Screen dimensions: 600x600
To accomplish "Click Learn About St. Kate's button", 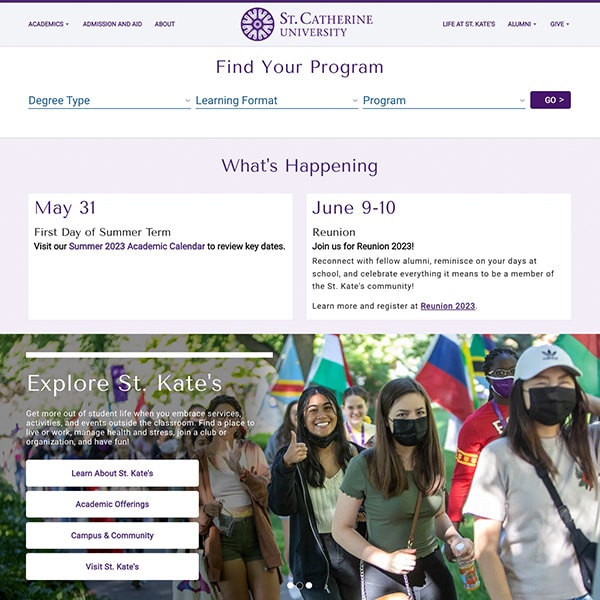I will point(112,473).
